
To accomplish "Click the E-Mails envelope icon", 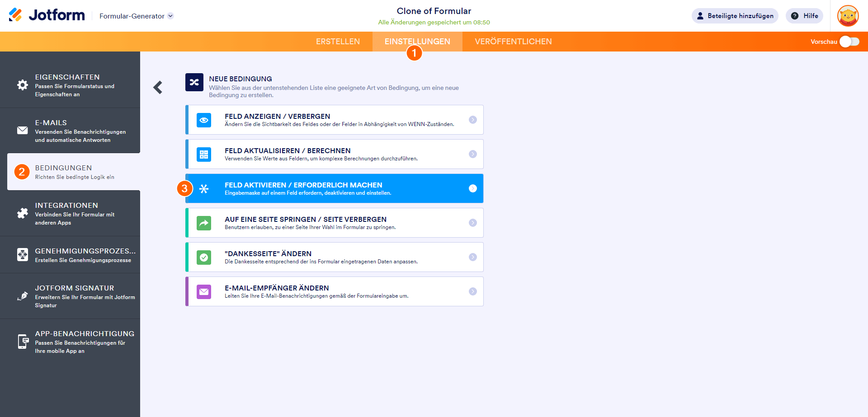I will tap(22, 130).
